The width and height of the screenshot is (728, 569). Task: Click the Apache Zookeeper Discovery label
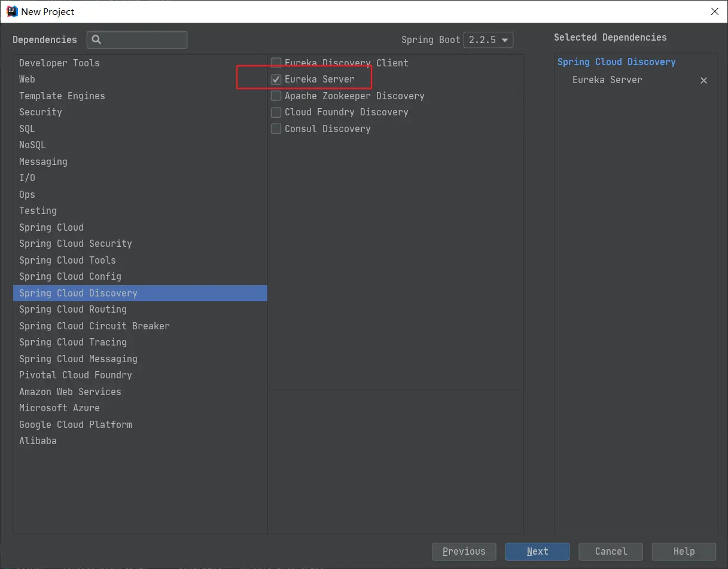355,96
